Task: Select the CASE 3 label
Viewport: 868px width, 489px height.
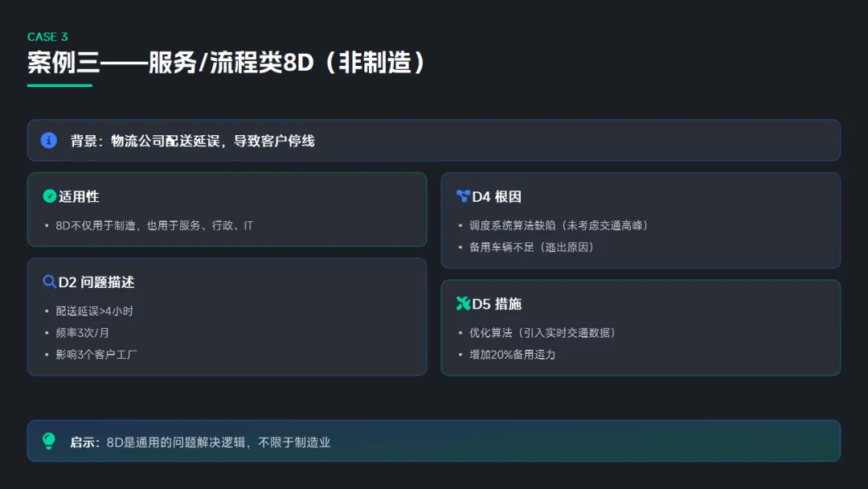Action: (47, 37)
